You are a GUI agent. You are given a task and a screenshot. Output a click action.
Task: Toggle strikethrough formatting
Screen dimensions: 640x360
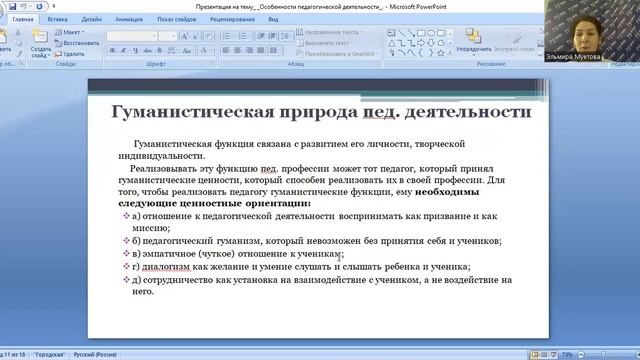tap(147, 51)
